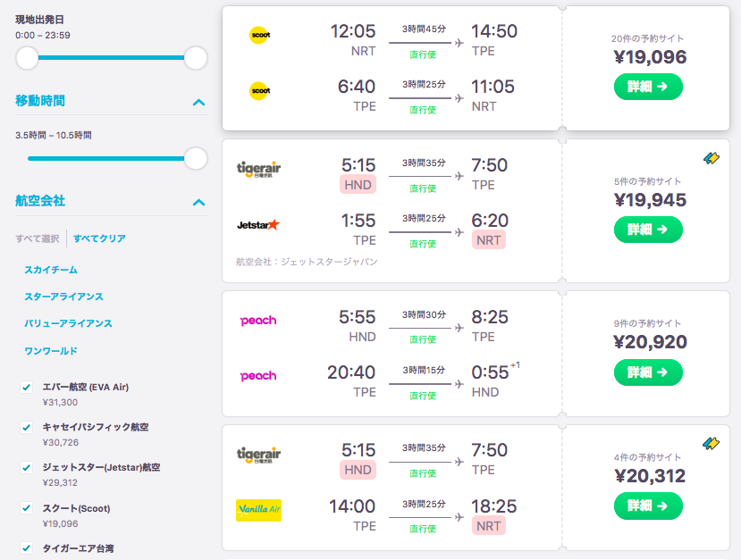Click the Peach logo on the 5:55 flight
Viewport: 741px width, 560px height.
coord(258,321)
